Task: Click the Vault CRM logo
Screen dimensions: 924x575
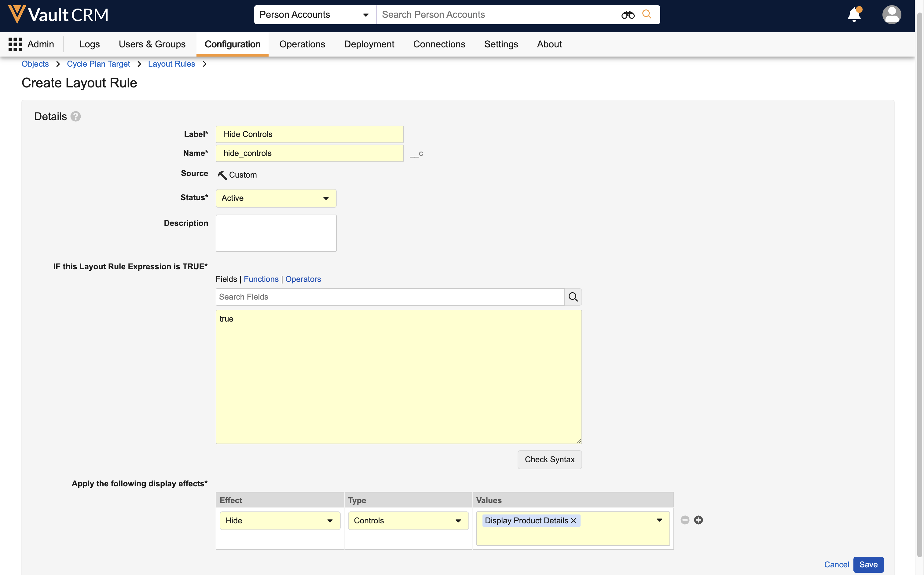Action: (58, 15)
